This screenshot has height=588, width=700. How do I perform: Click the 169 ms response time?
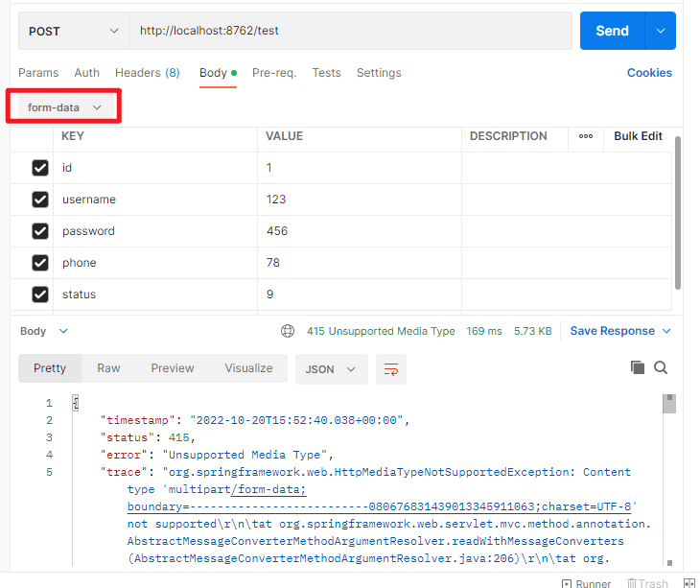point(484,331)
